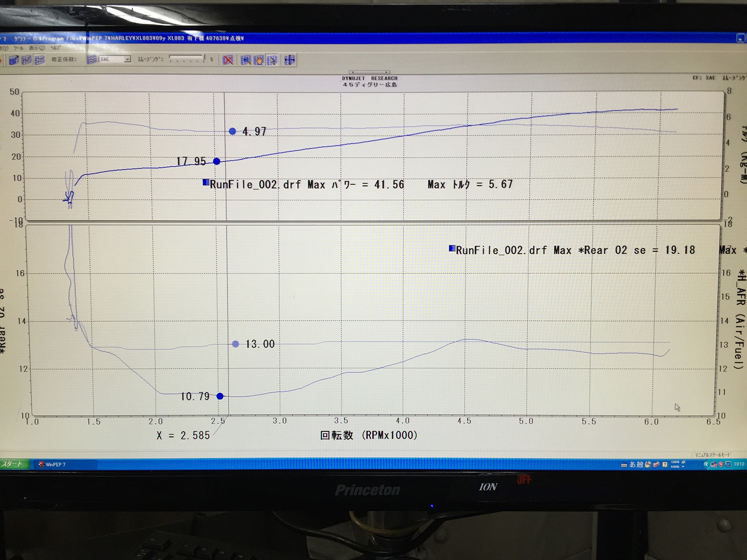Viewport: 747px width, 560px height.
Task: Open the ツール menu
Action: (18, 48)
